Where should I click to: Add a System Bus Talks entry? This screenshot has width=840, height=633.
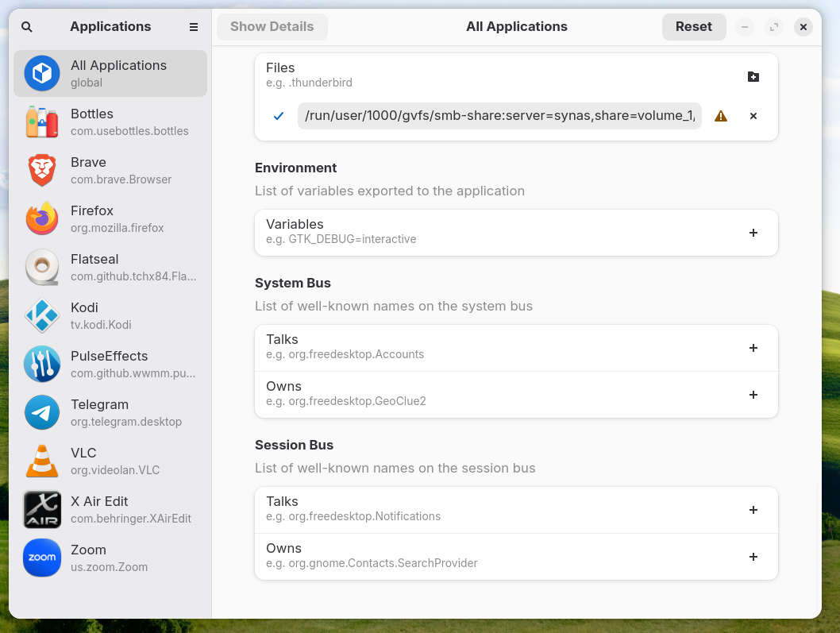(753, 348)
